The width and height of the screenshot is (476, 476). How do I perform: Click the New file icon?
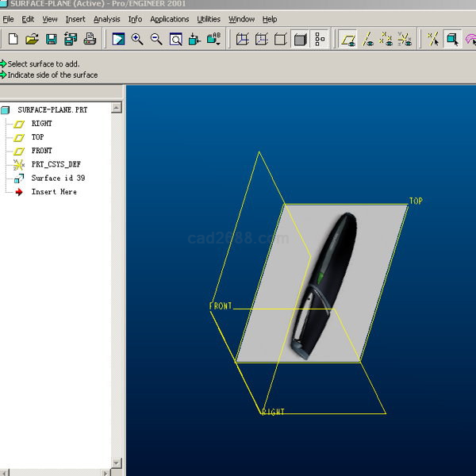[13, 39]
